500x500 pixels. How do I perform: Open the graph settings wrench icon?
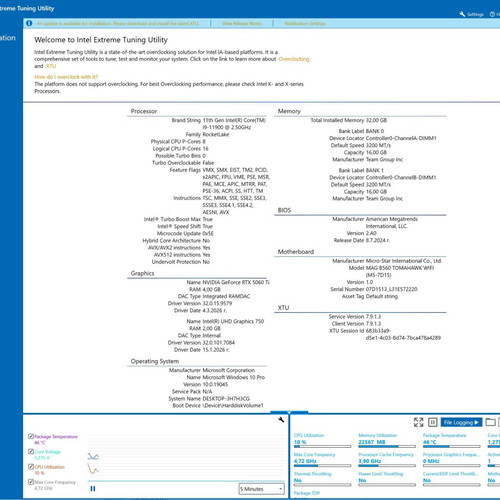tap(281, 420)
